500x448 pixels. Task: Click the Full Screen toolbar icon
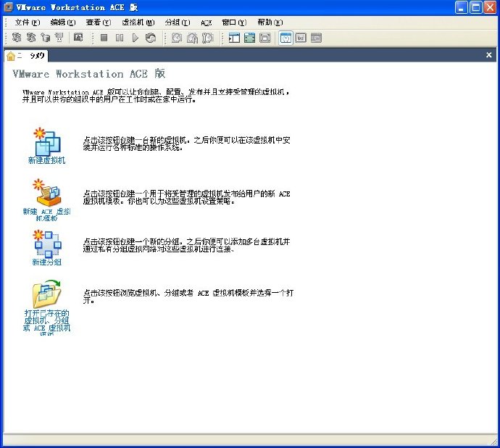click(x=265, y=38)
